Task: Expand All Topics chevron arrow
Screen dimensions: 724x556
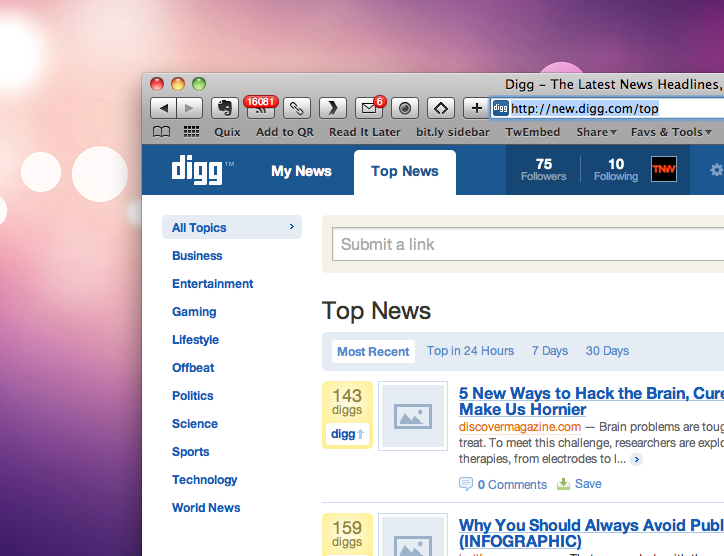Action: point(291,227)
